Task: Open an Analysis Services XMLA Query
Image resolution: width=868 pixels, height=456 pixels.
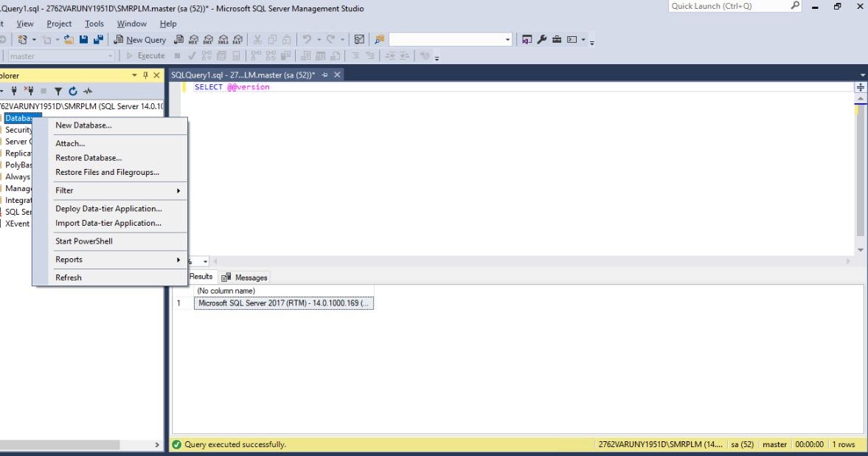Action: coord(223,40)
